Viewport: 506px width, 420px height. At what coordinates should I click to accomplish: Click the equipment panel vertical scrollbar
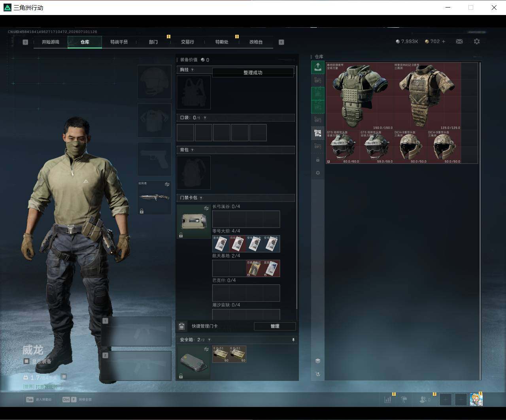297,188
